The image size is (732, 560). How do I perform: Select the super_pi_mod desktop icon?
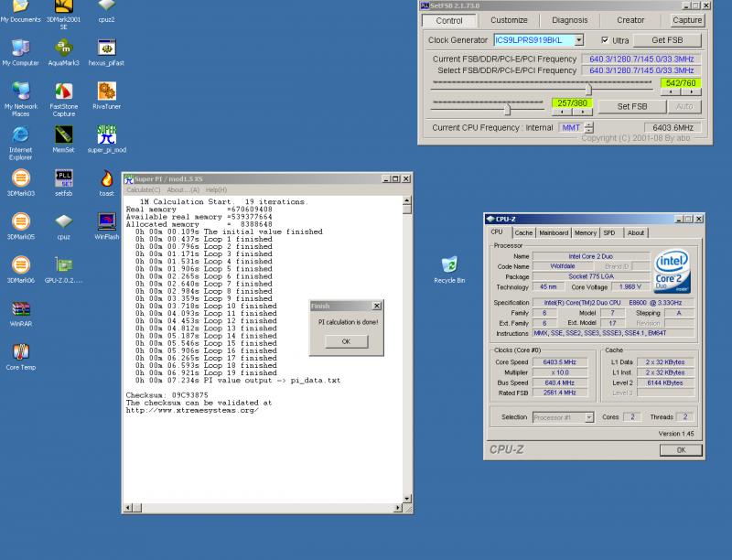coord(106,139)
